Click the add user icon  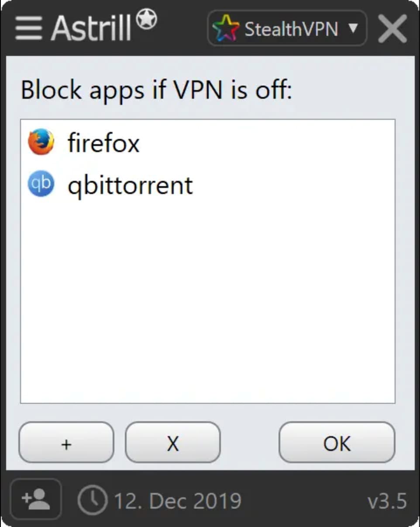click(x=36, y=499)
